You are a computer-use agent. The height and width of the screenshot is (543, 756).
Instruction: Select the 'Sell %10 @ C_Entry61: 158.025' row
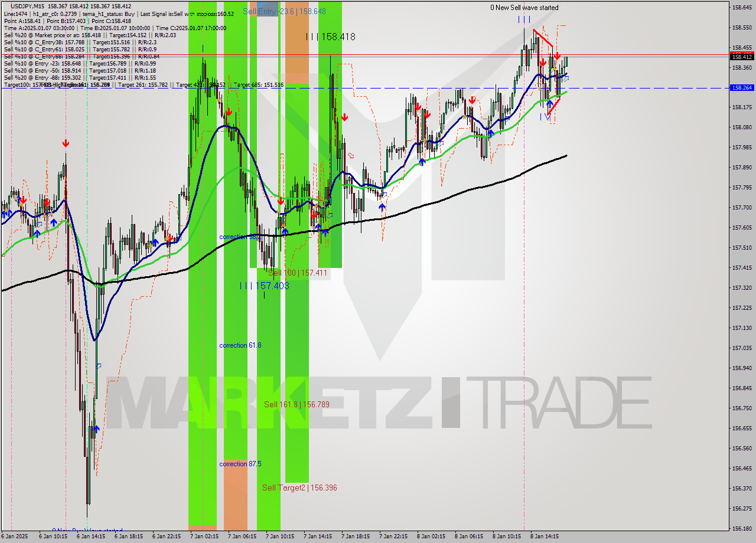click(x=80, y=49)
